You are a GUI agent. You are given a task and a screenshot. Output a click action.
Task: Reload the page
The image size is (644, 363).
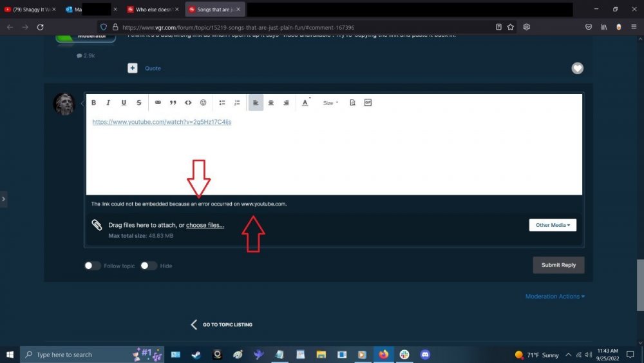click(40, 27)
